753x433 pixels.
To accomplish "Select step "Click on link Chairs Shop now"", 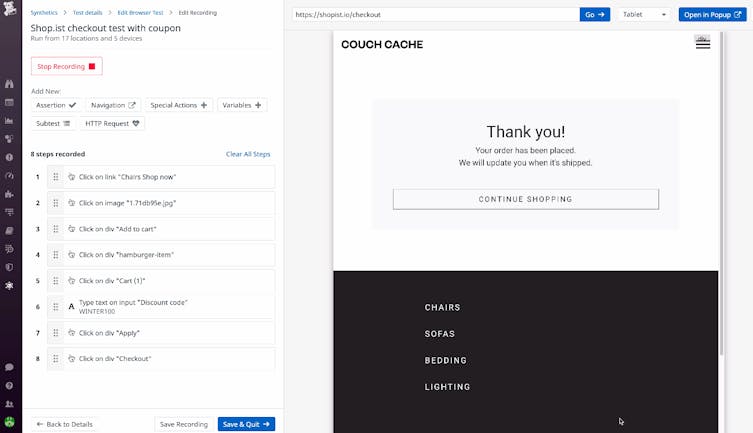I will (161, 177).
